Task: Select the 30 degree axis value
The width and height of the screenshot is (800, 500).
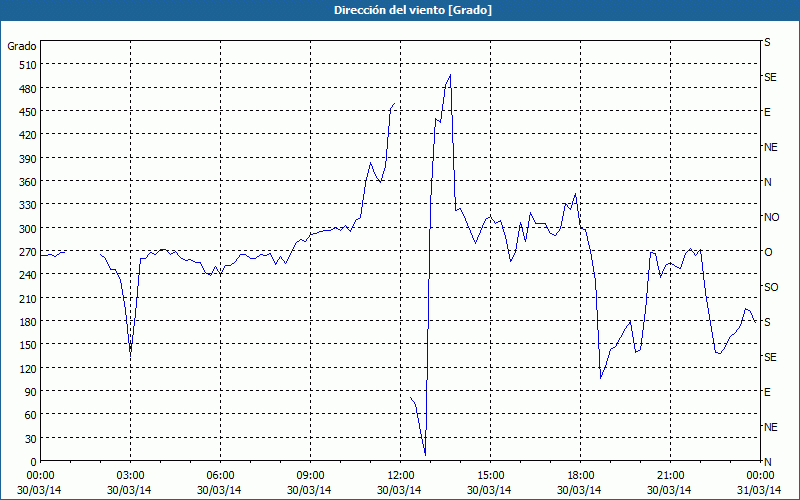Action: (x=31, y=439)
